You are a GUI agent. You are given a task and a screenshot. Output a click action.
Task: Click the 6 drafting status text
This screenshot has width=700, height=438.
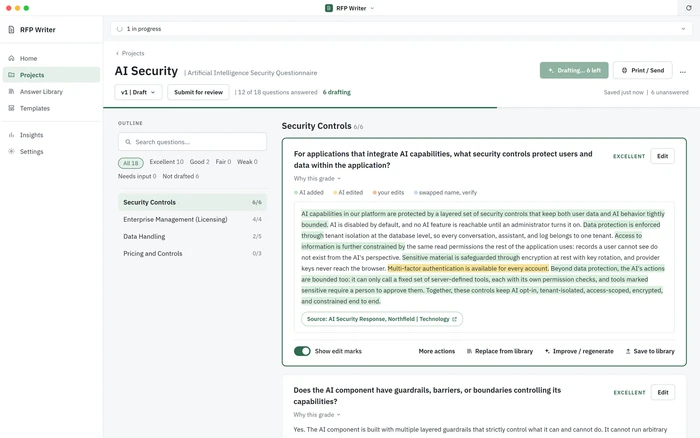[x=337, y=92]
